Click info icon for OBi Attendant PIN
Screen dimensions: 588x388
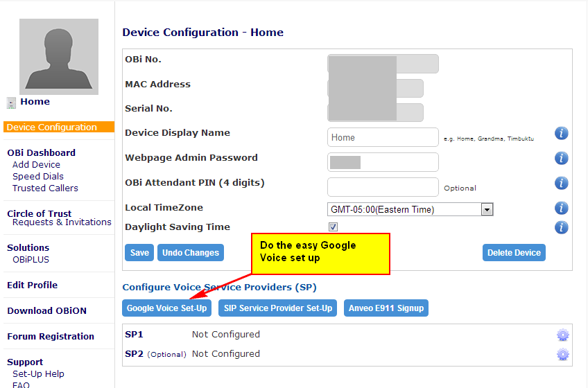coord(561,183)
